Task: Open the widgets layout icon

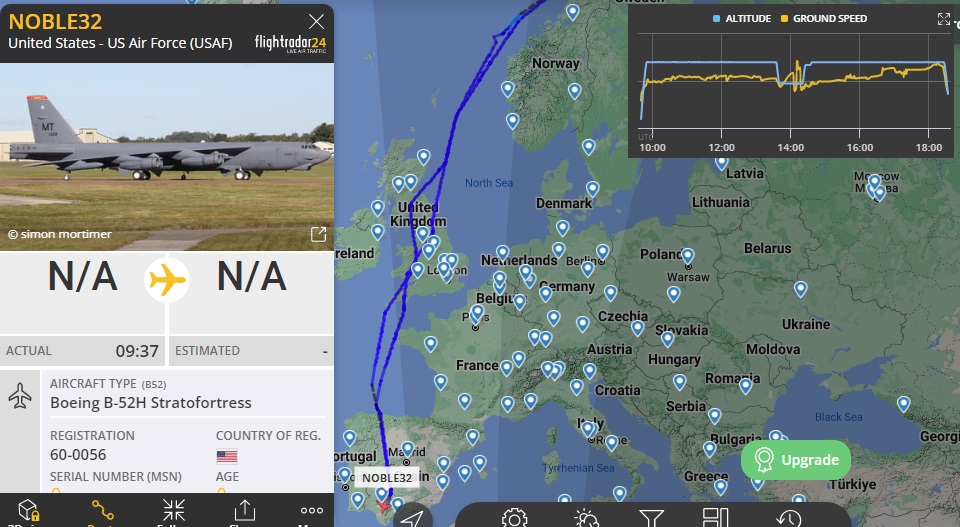Action: point(715,518)
